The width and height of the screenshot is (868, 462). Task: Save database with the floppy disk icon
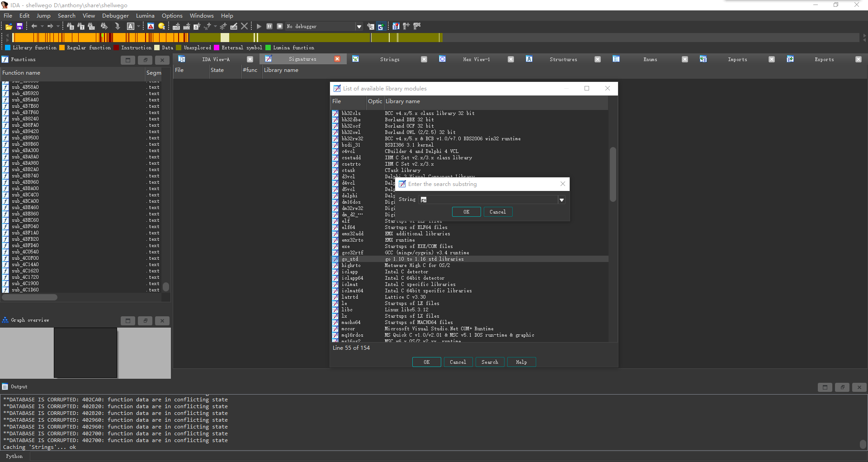(x=19, y=26)
